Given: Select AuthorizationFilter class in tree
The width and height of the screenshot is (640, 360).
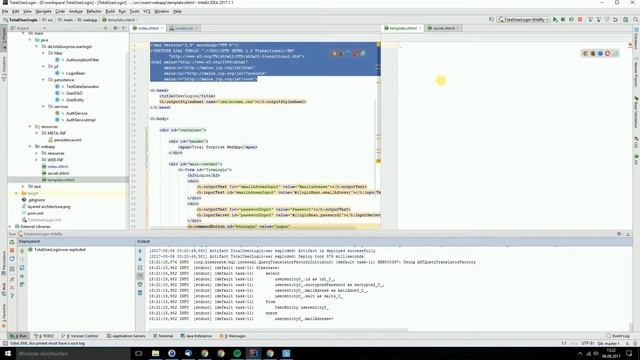Looking at the screenshot, I should 82,60.
